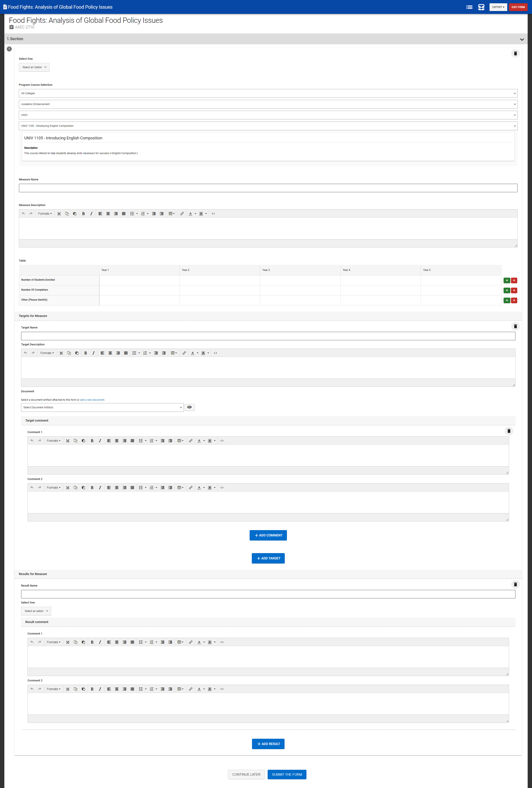Screen dimensions: 532x788
Task: Open the All Colleges dropdown
Action: 268,93
